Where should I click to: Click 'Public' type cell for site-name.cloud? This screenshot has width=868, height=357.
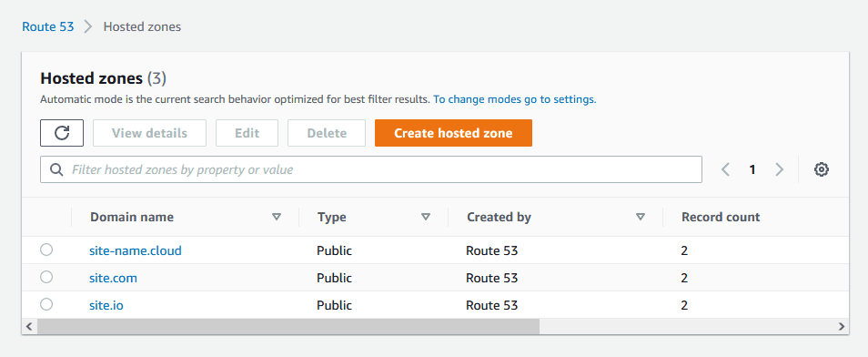[334, 251]
